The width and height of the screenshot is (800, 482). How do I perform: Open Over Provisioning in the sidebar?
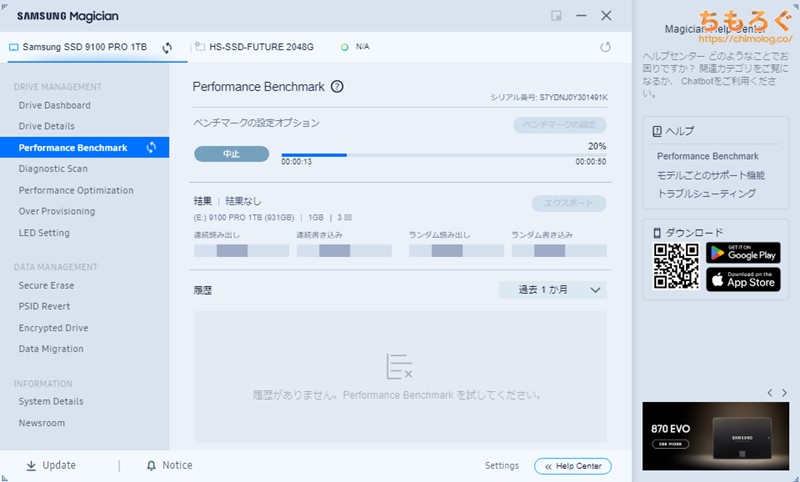point(57,211)
